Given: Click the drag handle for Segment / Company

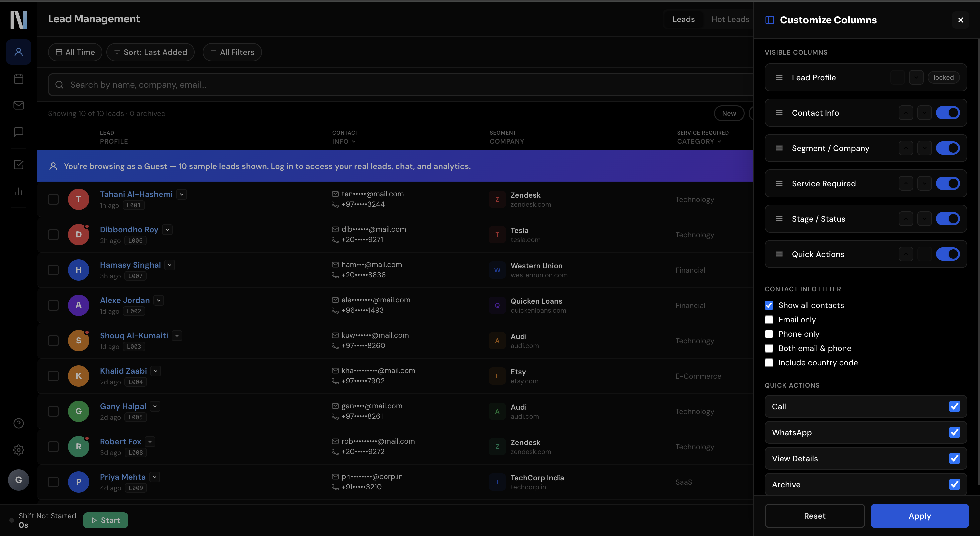Looking at the screenshot, I should [779, 148].
